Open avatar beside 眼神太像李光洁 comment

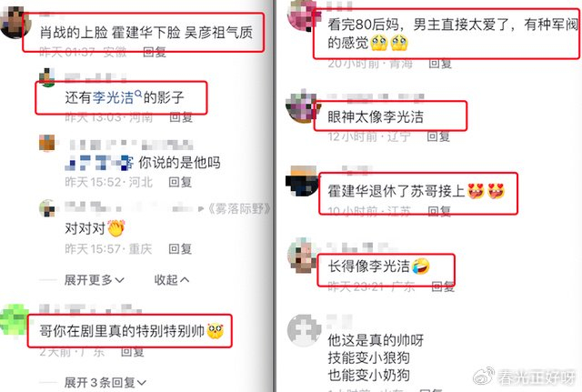click(303, 106)
